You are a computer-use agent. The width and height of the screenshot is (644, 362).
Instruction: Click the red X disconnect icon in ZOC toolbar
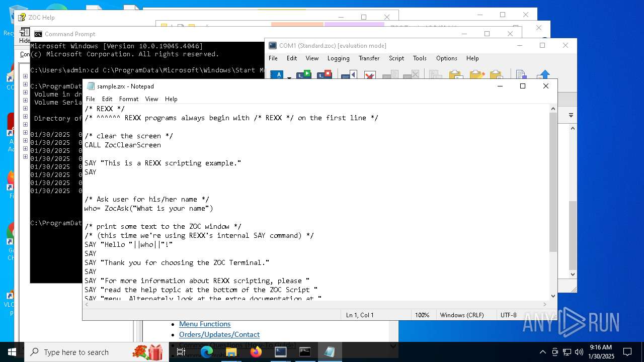(370, 75)
